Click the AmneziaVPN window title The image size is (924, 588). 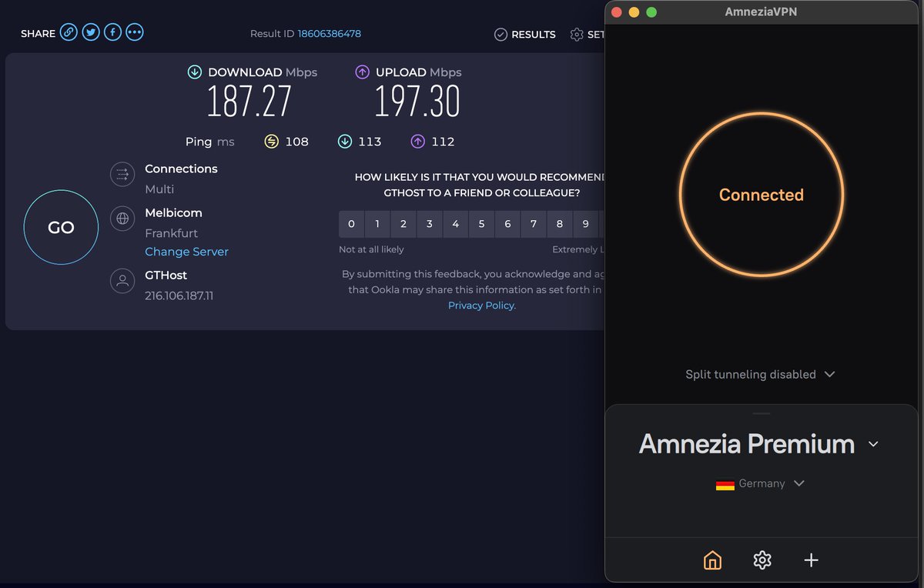point(761,12)
